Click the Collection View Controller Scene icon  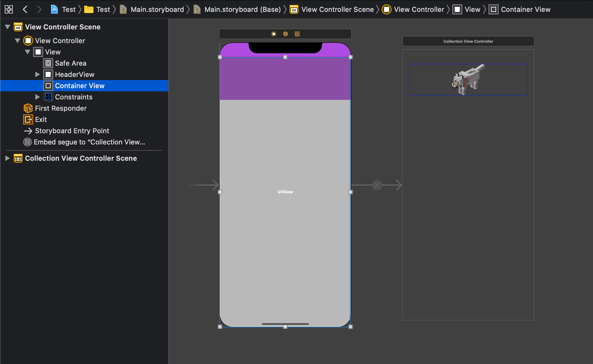pyautogui.click(x=18, y=158)
